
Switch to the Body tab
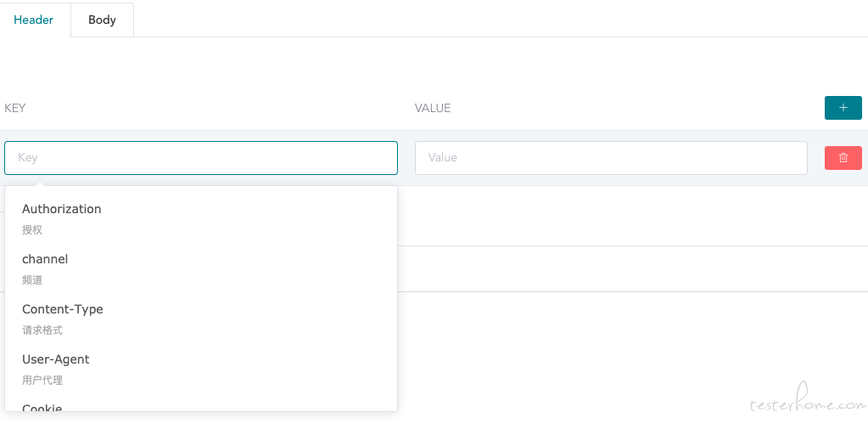[x=103, y=20]
